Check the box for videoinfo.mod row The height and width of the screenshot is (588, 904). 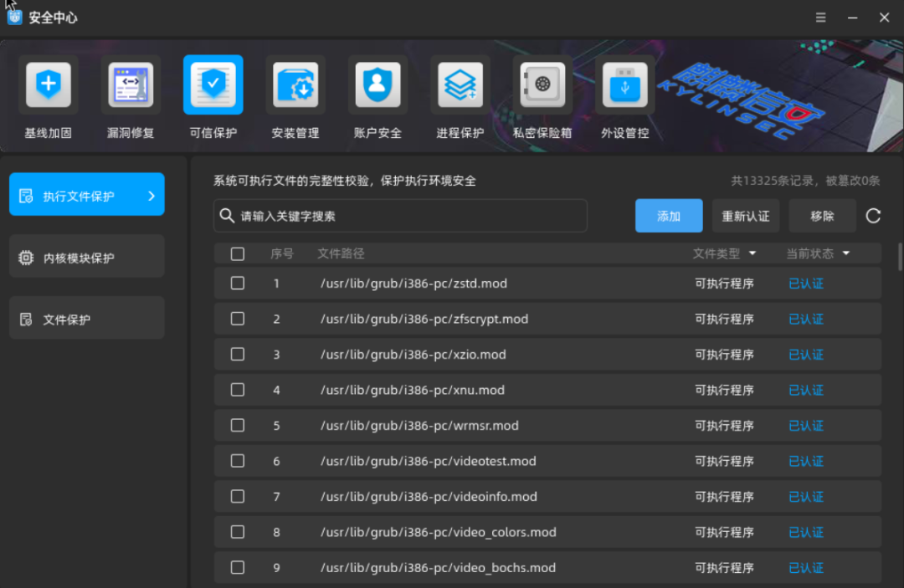point(238,497)
